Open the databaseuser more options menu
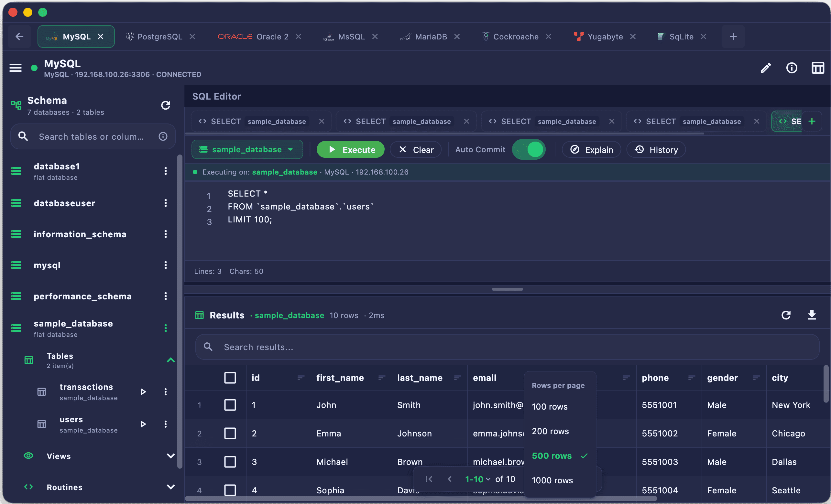The width and height of the screenshot is (831, 504). 166,203
